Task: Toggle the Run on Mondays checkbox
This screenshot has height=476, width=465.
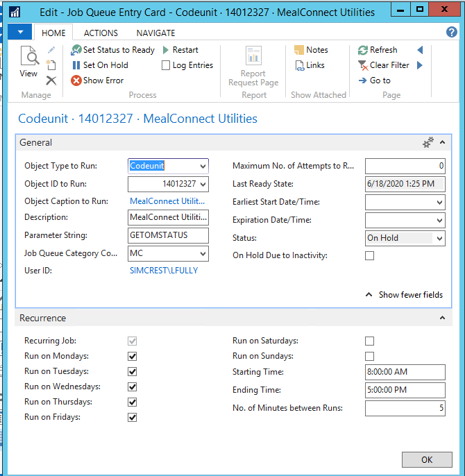Action: [x=133, y=356]
